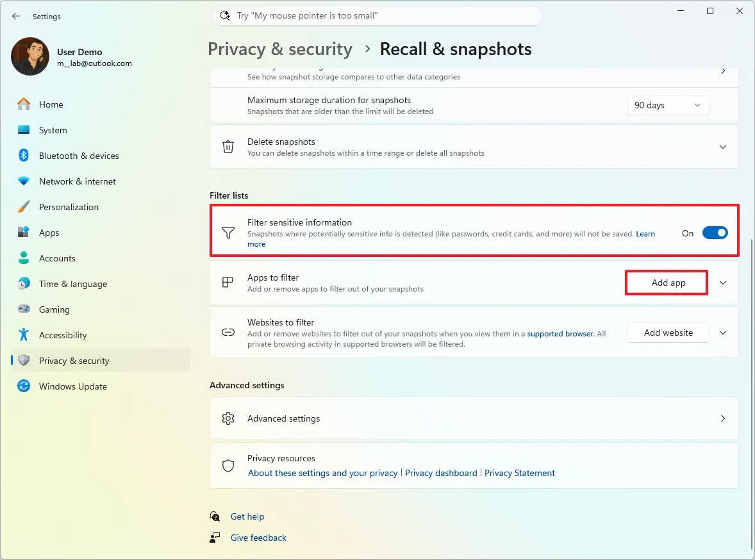
Task: Click the Personalization paintbrush icon
Action: point(24,207)
